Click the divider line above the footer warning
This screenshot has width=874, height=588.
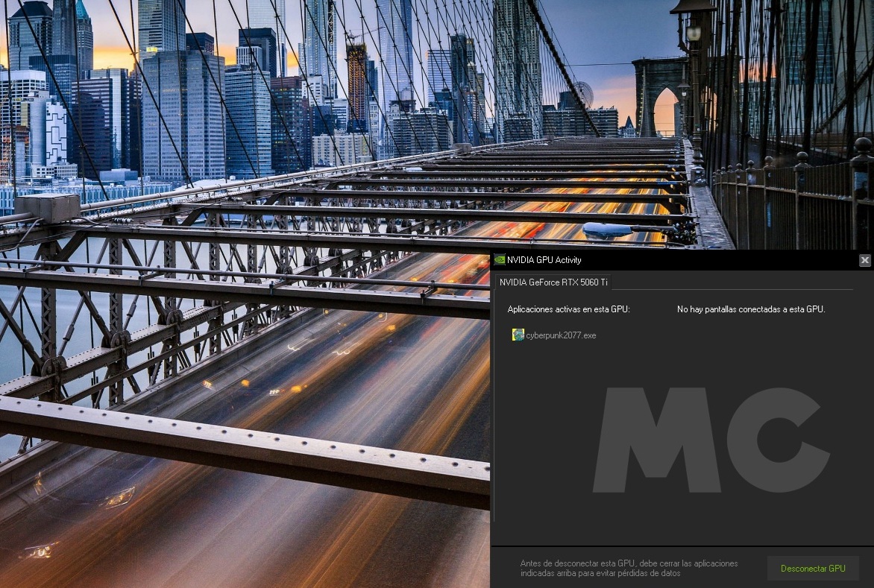pos(682,546)
